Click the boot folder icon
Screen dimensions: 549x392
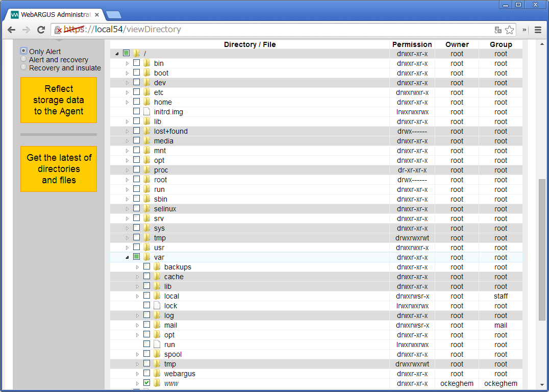147,73
